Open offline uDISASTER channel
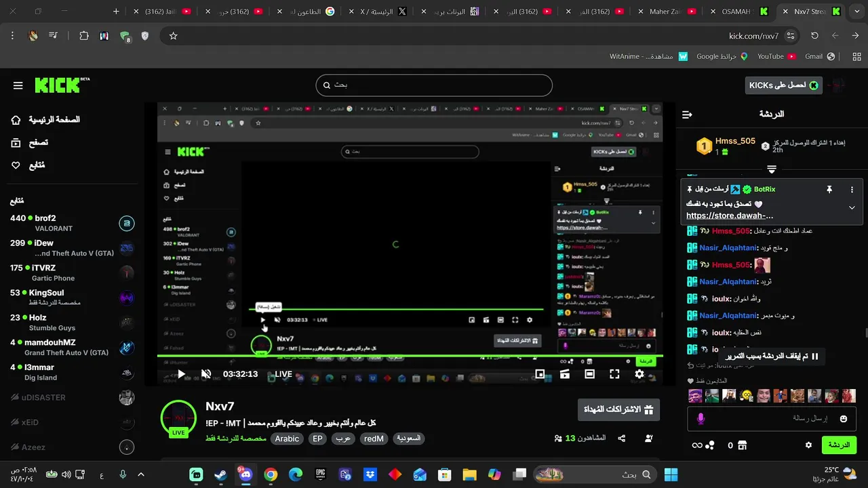This screenshot has height=488, width=868. pos(71,397)
